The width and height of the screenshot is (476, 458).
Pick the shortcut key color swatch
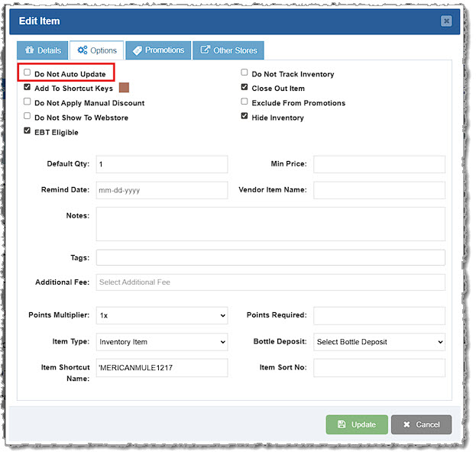(x=124, y=88)
